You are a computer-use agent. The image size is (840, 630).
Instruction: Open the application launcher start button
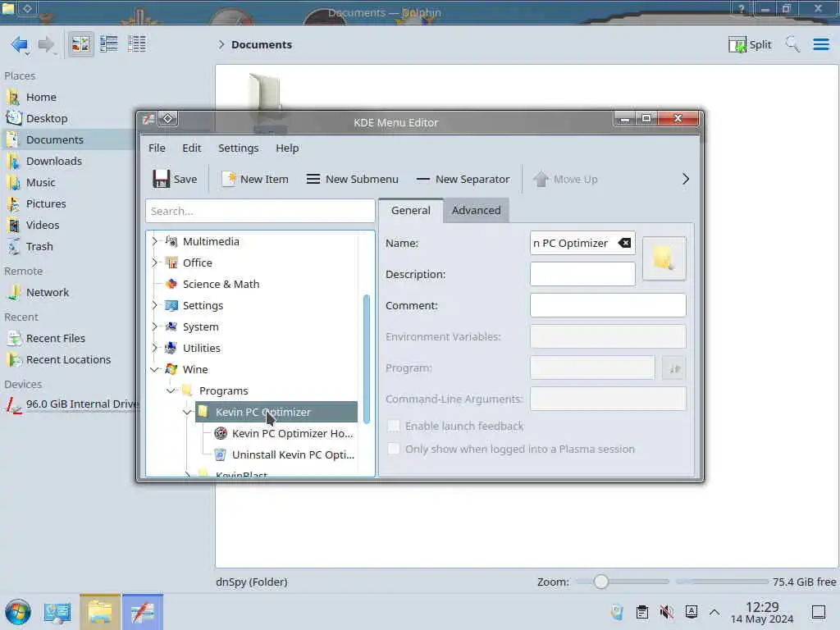click(18, 612)
